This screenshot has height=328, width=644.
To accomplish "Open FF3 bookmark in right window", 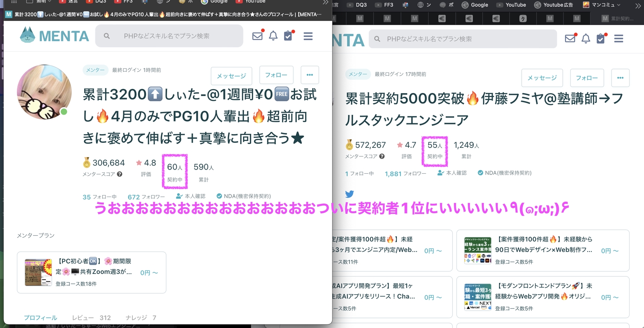I will click(x=384, y=5).
